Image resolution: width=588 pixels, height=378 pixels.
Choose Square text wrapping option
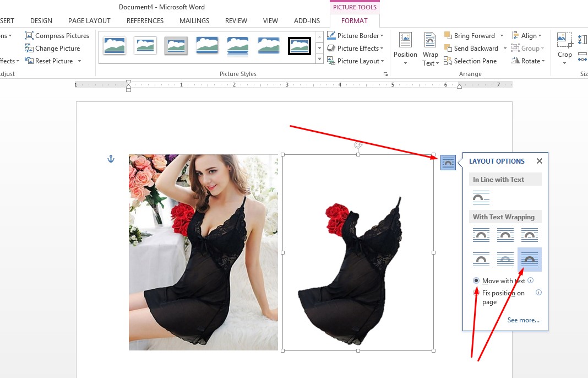pyautogui.click(x=481, y=235)
